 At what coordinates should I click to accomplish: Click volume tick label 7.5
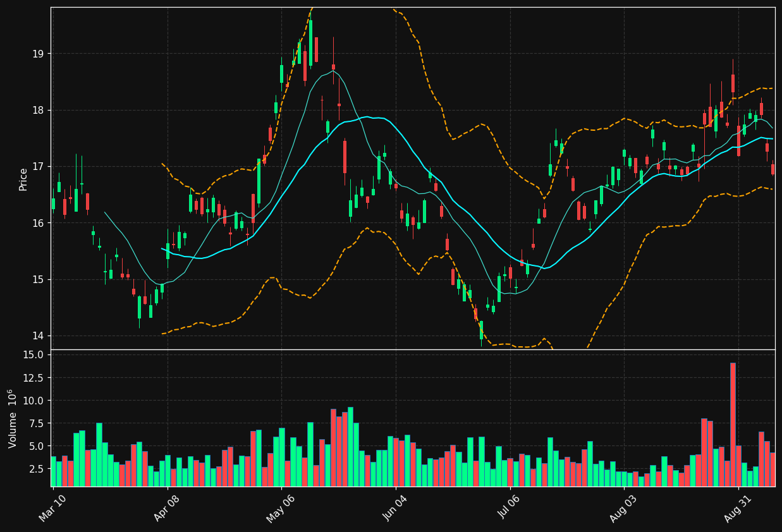tap(36, 423)
